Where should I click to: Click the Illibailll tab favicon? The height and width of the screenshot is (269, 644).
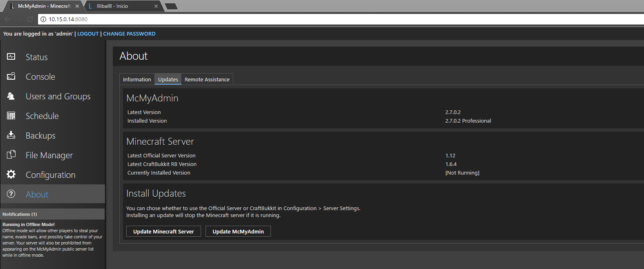[x=90, y=6]
